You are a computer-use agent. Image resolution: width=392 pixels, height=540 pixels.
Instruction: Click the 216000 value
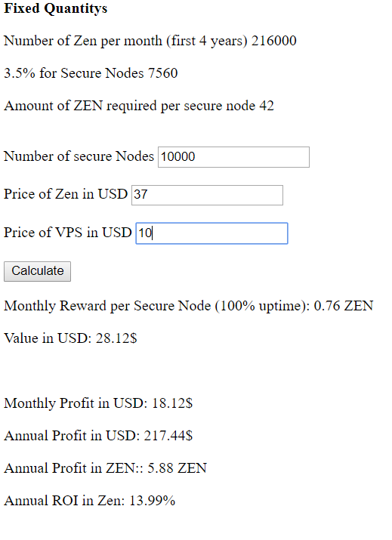point(274,41)
